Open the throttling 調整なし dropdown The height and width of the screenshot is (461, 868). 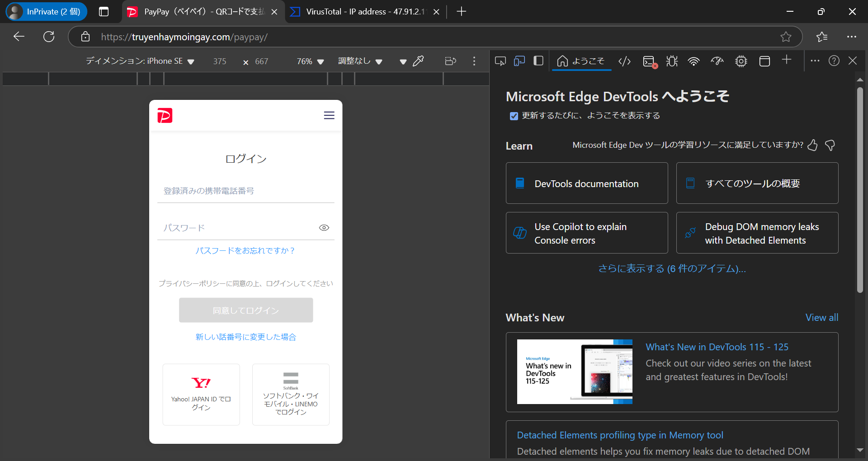[360, 61]
